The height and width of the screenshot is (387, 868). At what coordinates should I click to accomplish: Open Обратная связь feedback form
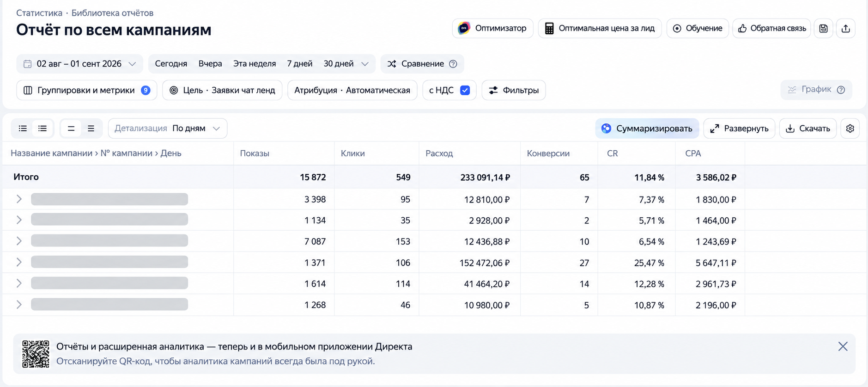[x=771, y=28]
